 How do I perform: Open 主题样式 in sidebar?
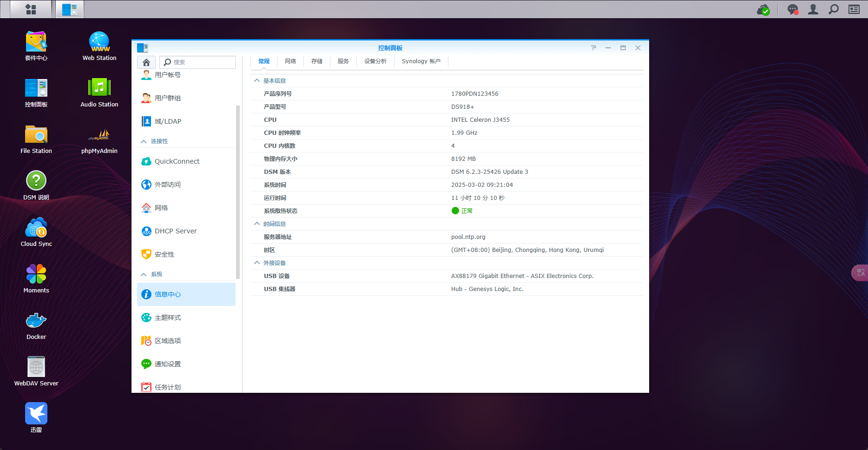[186, 318]
